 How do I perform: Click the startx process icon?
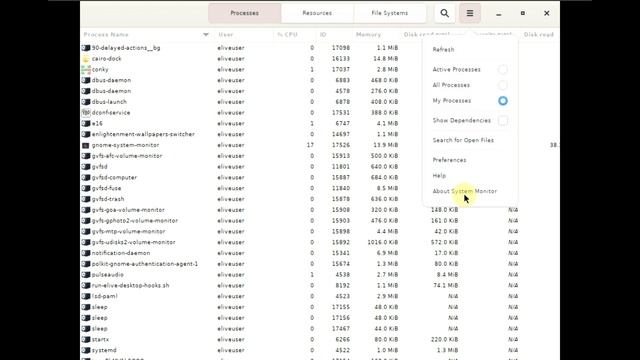[x=86, y=340]
